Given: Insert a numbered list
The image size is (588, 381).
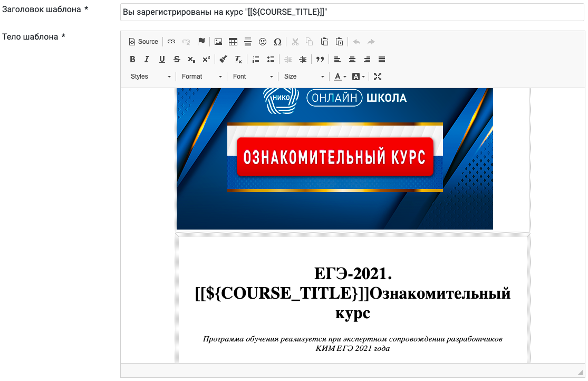Looking at the screenshot, I should [256, 59].
